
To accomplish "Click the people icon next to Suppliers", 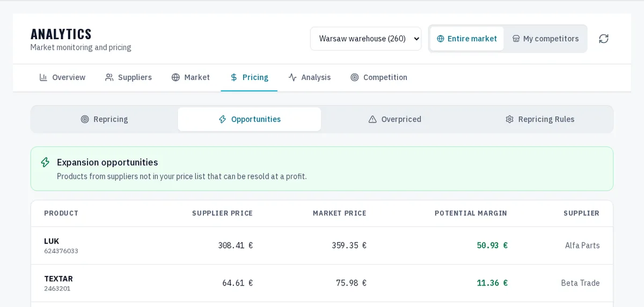I will pyautogui.click(x=109, y=77).
